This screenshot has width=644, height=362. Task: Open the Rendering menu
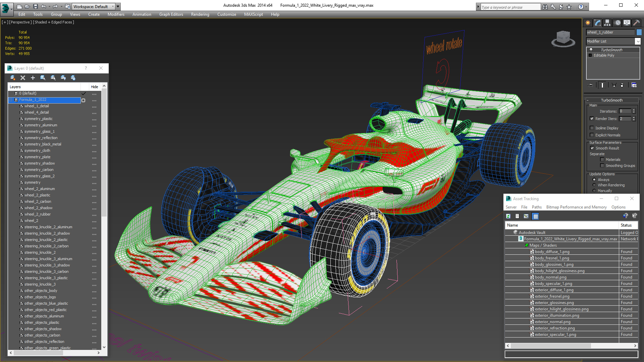(200, 14)
